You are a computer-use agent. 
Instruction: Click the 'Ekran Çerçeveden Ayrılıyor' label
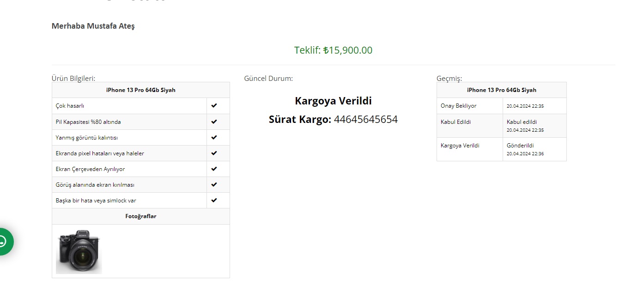tap(91, 169)
